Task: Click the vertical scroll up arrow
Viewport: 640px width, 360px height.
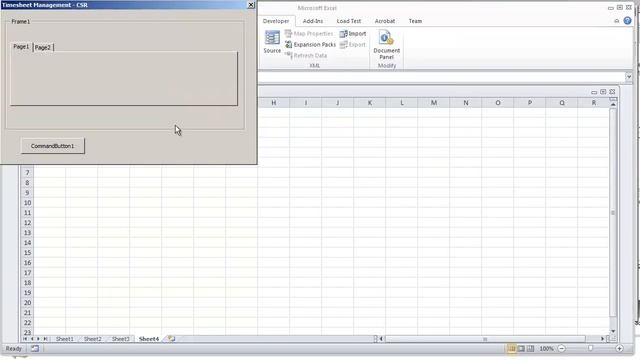Action: [x=613, y=104]
